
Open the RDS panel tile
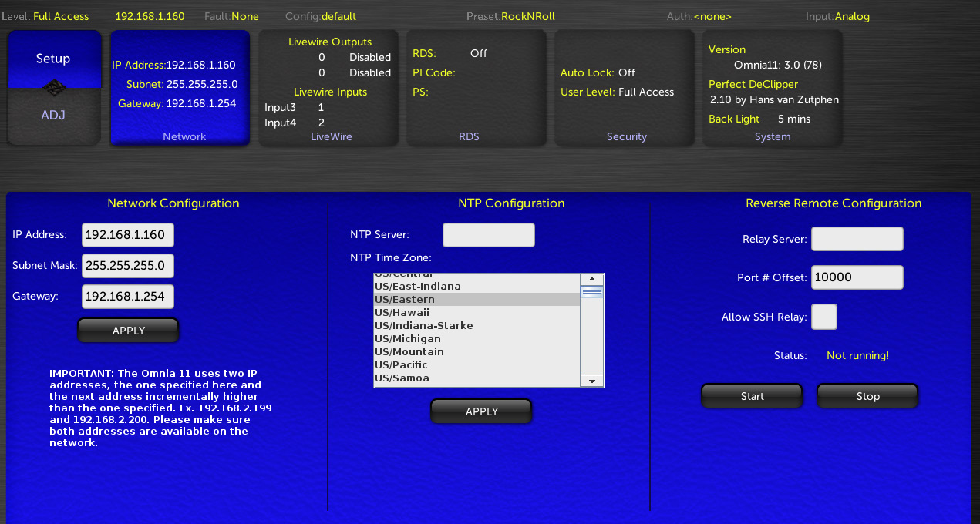(x=477, y=88)
